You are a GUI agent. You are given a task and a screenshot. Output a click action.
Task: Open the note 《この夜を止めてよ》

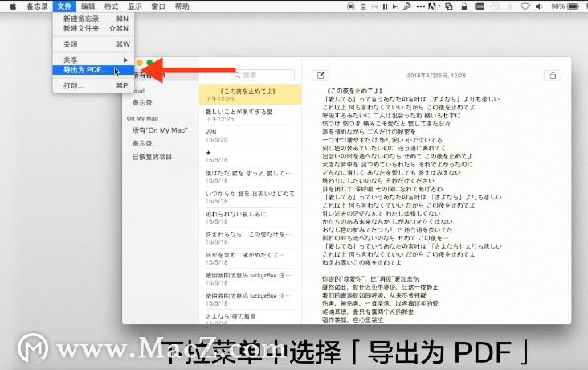coord(250,95)
